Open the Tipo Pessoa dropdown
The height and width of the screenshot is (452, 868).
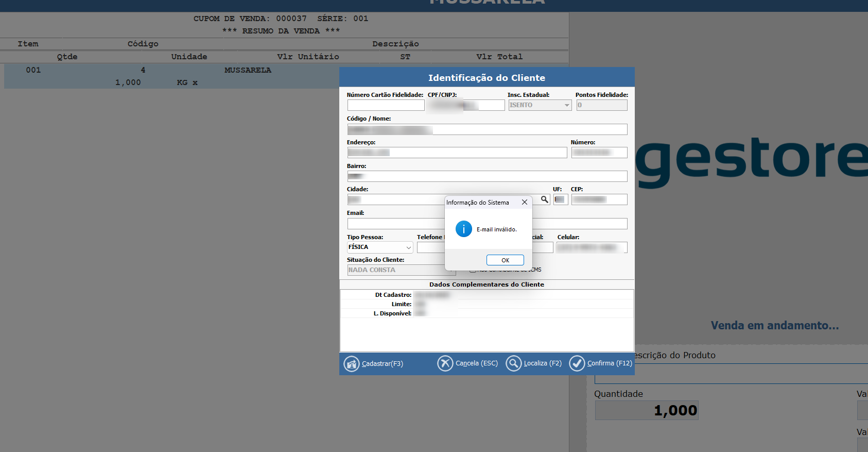[x=408, y=247]
